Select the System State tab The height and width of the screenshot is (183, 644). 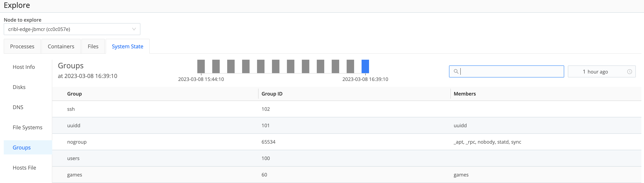127,46
